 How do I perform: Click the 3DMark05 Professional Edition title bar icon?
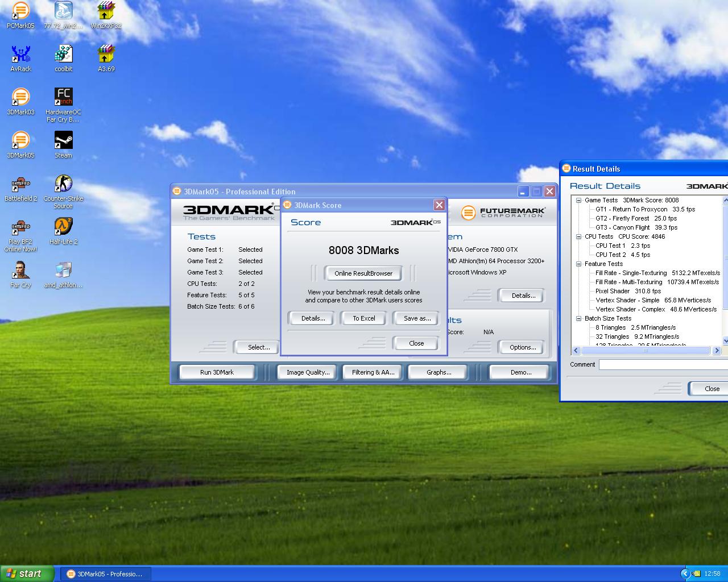[177, 191]
